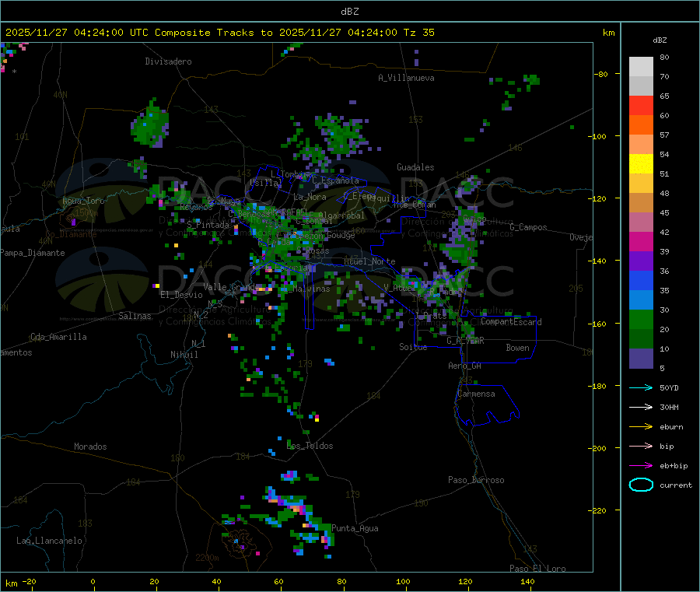Click the 'Atuel_Norte' map label
The height and width of the screenshot is (592, 700).
pyautogui.click(x=369, y=261)
